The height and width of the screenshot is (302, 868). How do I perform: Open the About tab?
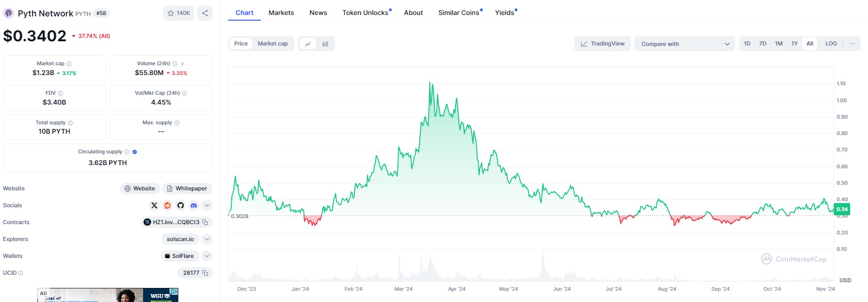[413, 13]
